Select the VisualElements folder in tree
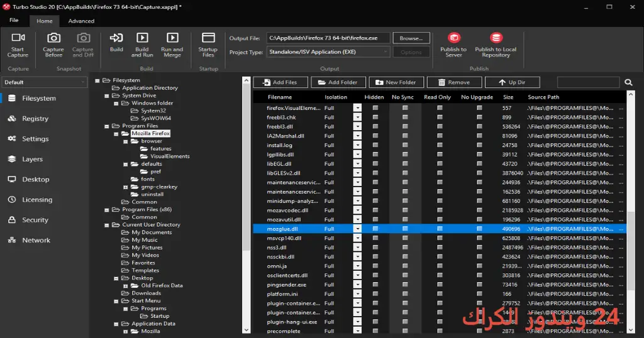The image size is (644, 338). click(170, 156)
